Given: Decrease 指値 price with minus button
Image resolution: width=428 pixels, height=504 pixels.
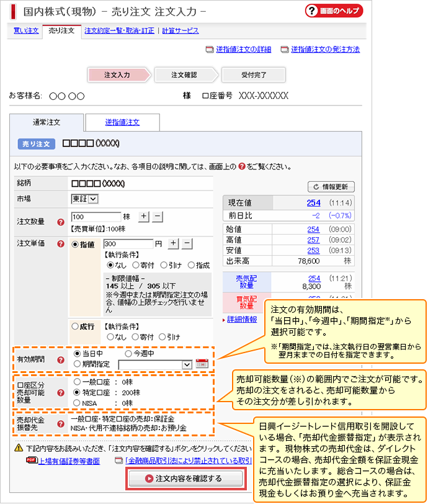Looking at the screenshot, I should pyautogui.click(x=188, y=244).
